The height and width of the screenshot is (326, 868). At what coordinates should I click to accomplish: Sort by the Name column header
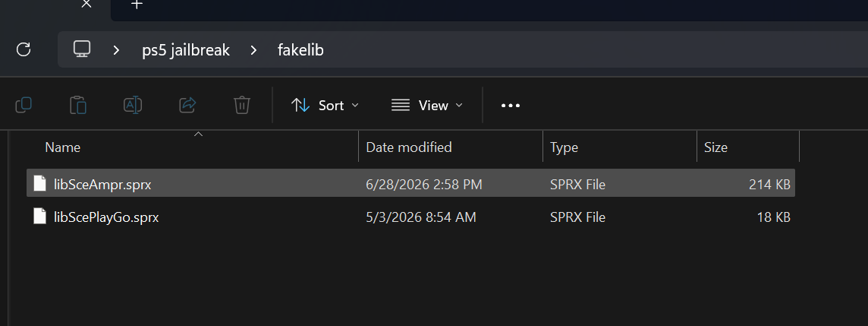tap(62, 147)
